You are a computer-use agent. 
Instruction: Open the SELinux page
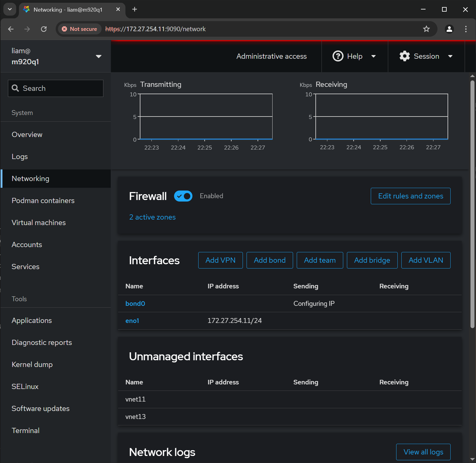pos(56,387)
